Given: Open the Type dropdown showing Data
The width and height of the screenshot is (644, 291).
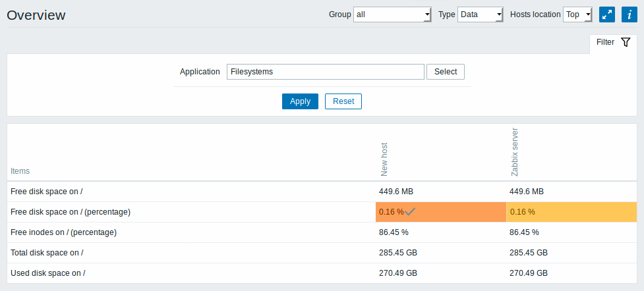Looking at the screenshot, I should click(480, 14).
